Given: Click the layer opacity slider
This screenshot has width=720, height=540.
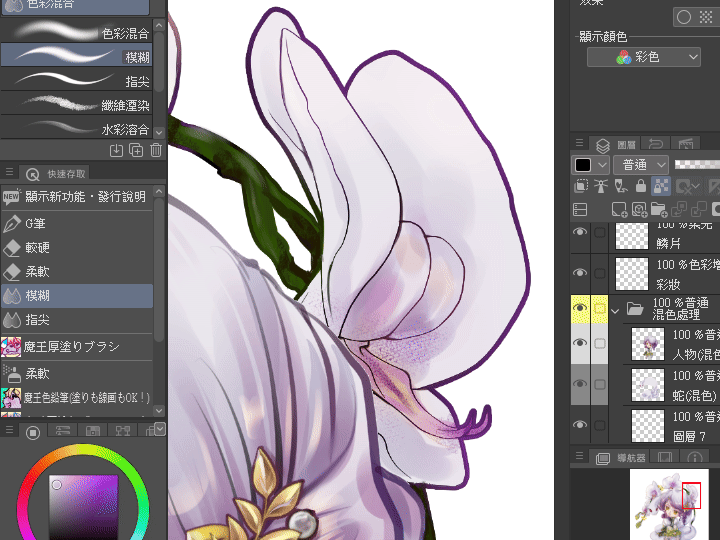Looking at the screenshot, I should pyautogui.click(x=697, y=164).
